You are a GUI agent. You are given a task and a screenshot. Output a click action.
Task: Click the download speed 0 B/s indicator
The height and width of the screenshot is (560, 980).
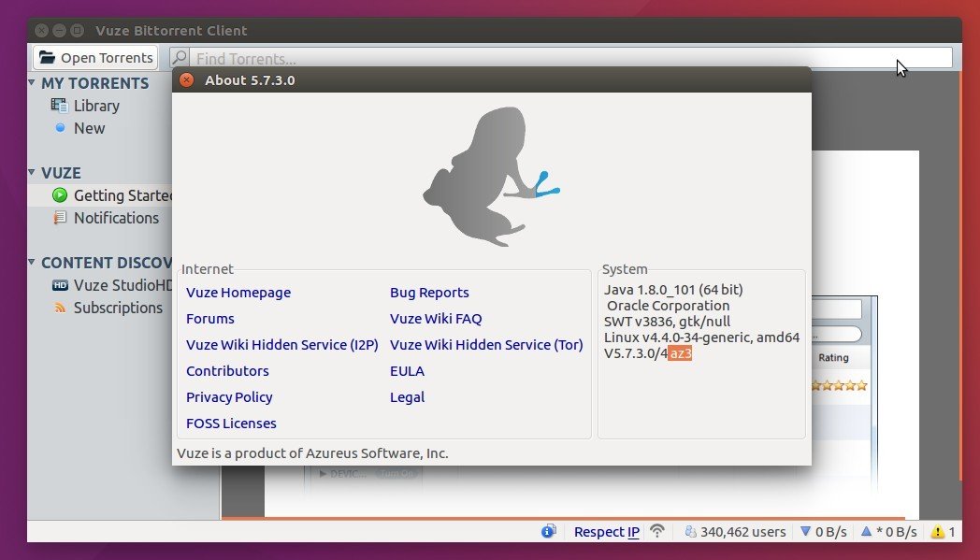pos(824,532)
